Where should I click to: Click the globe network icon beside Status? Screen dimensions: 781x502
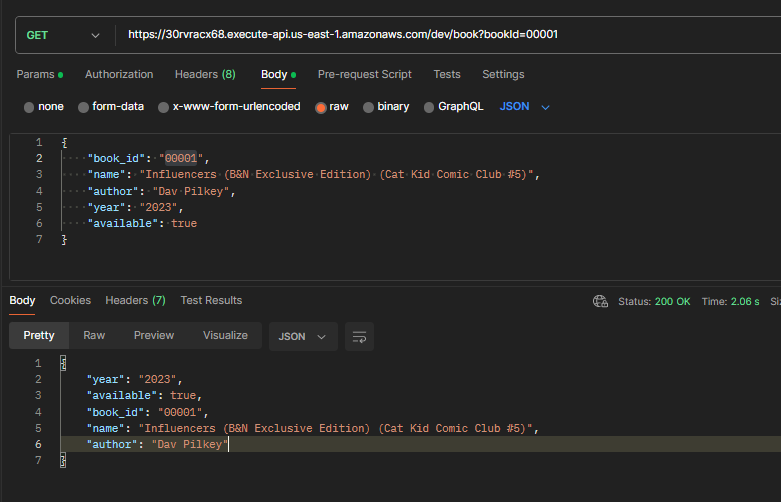600,301
